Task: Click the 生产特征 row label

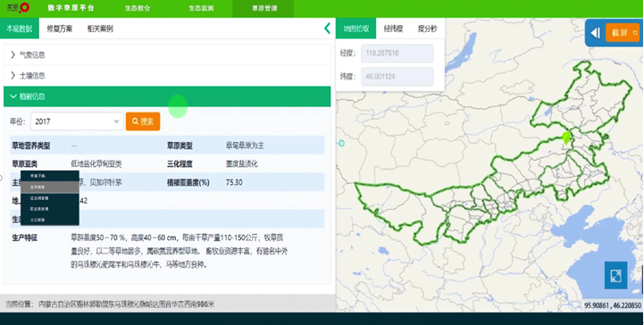Action: pyautogui.click(x=25, y=238)
